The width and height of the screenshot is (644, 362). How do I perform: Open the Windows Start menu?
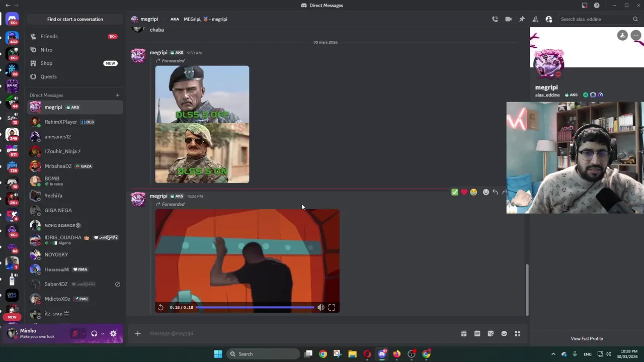coord(218,354)
